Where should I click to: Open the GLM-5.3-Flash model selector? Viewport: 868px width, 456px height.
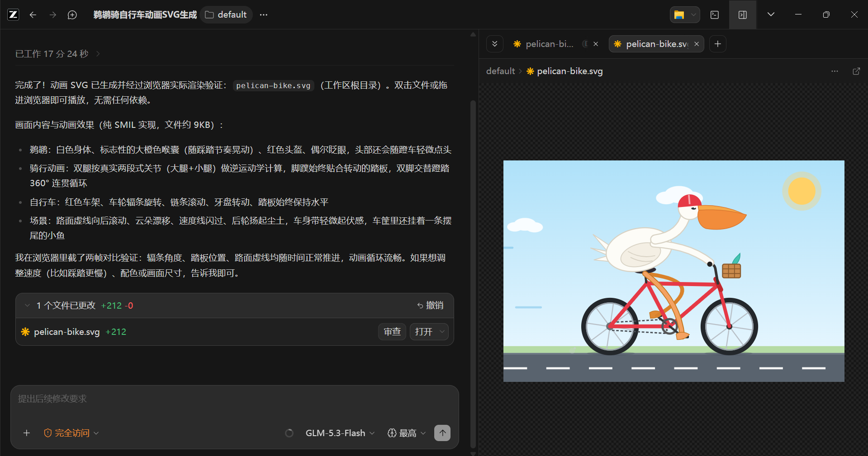340,433
